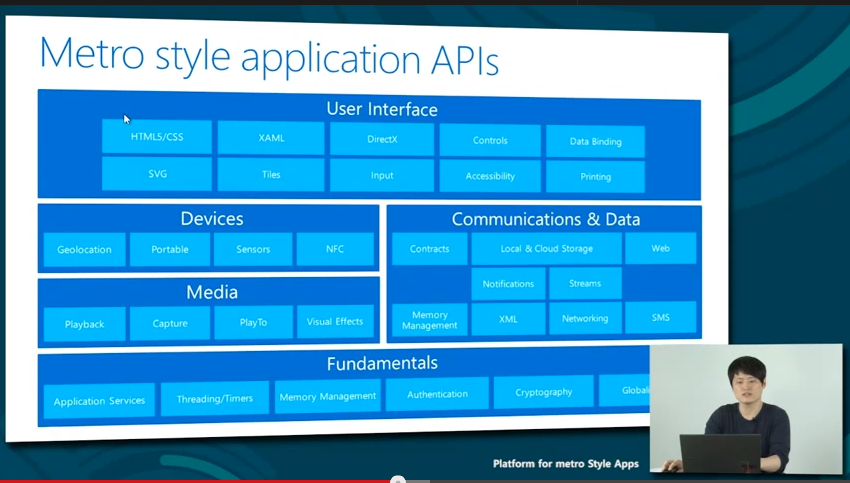Pick the Networking tile
The image size is (850, 483).
click(585, 318)
